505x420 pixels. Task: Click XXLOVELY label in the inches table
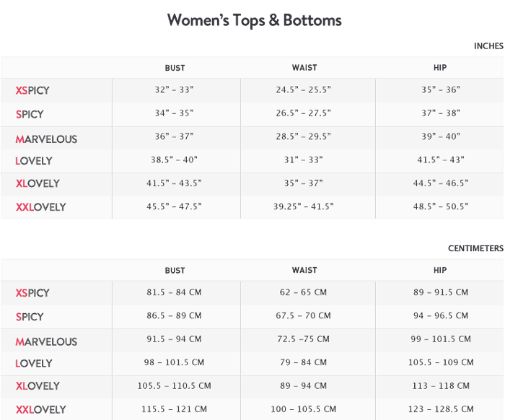tap(40, 207)
